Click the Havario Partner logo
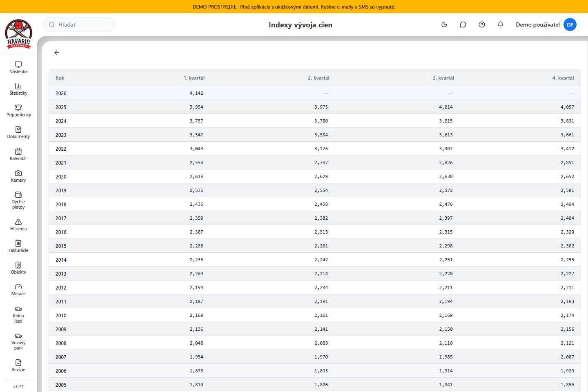 coord(18,34)
